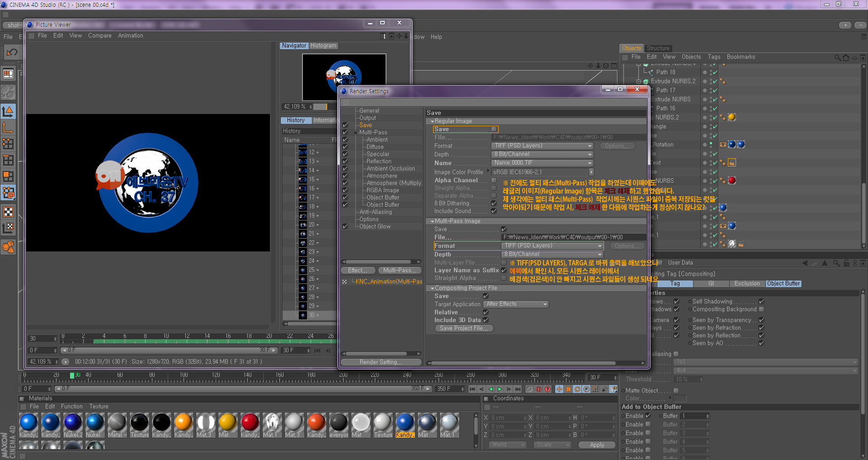868x460 pixels.
Task: Click the red question mark autokey icon
Action: [547, 389]
